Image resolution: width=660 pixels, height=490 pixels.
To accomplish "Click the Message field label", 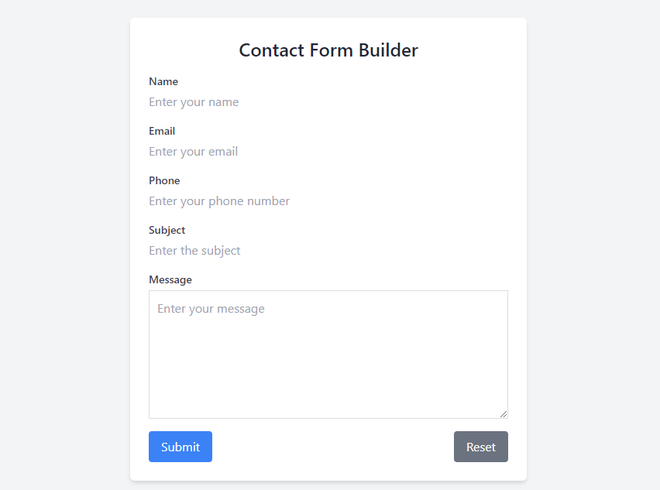I will (170, 280).
